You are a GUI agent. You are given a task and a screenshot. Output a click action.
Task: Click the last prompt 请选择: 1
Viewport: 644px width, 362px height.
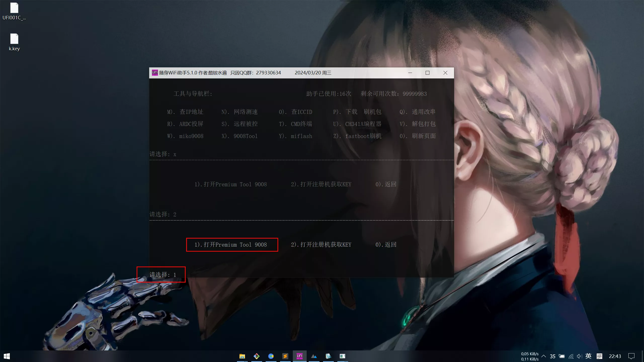(163, 275)
